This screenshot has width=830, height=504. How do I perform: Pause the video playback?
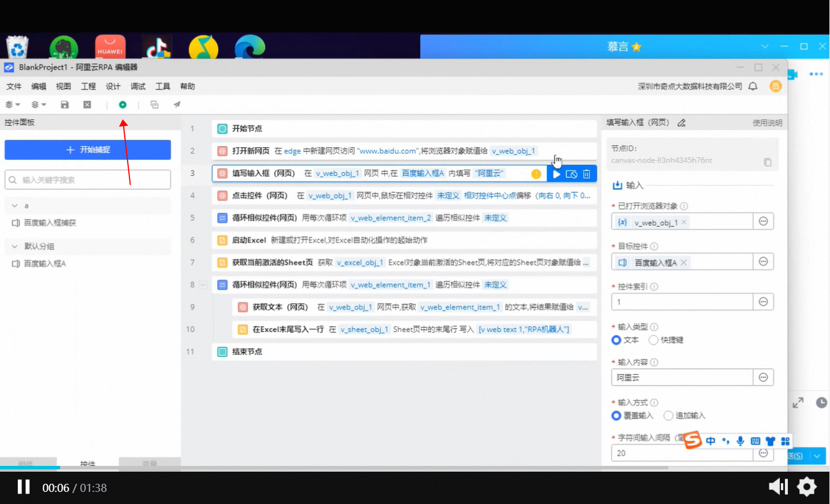24,487
